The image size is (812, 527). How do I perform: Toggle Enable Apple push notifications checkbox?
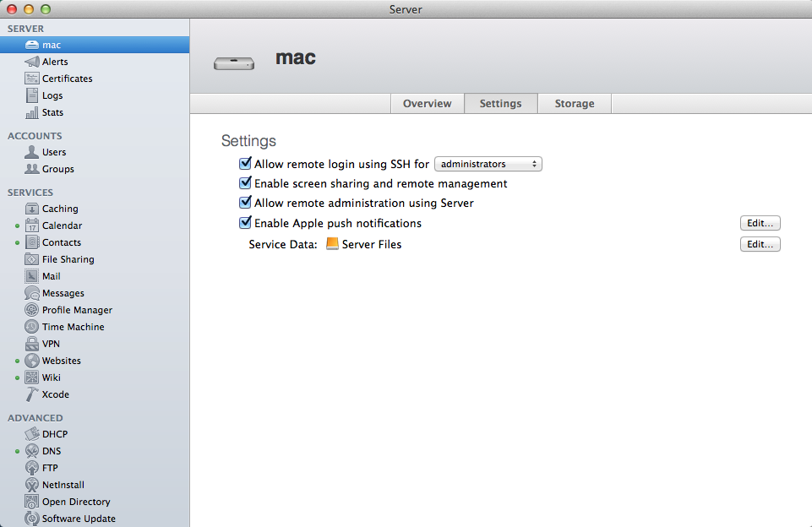pyautogui.click(x=246, y=223)
